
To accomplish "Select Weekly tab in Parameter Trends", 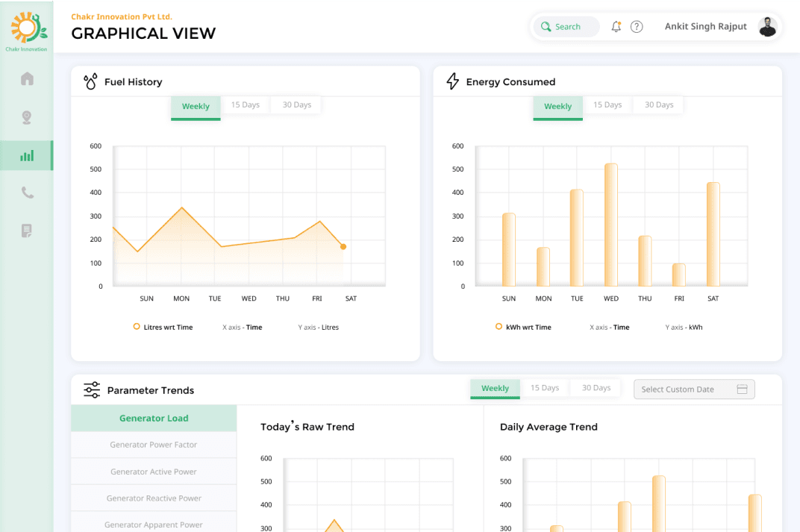I will tap(495, 389).
